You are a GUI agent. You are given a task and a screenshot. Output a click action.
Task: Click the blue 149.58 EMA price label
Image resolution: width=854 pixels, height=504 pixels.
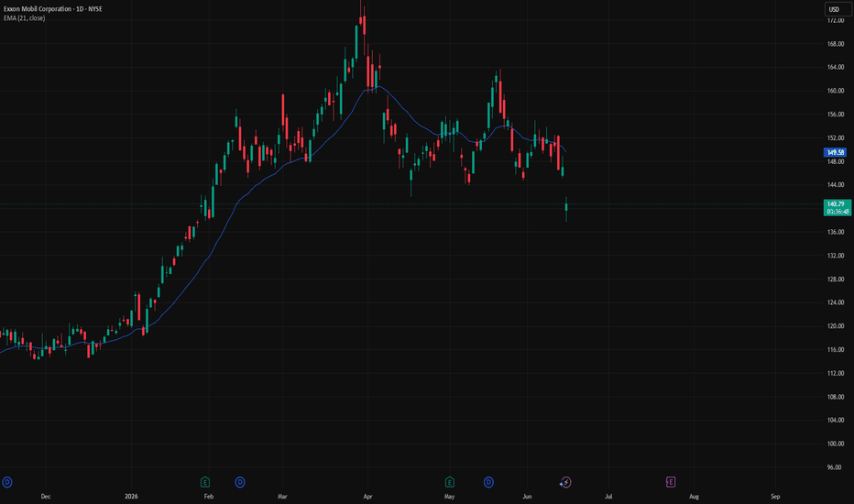click(x=835, y=152)
